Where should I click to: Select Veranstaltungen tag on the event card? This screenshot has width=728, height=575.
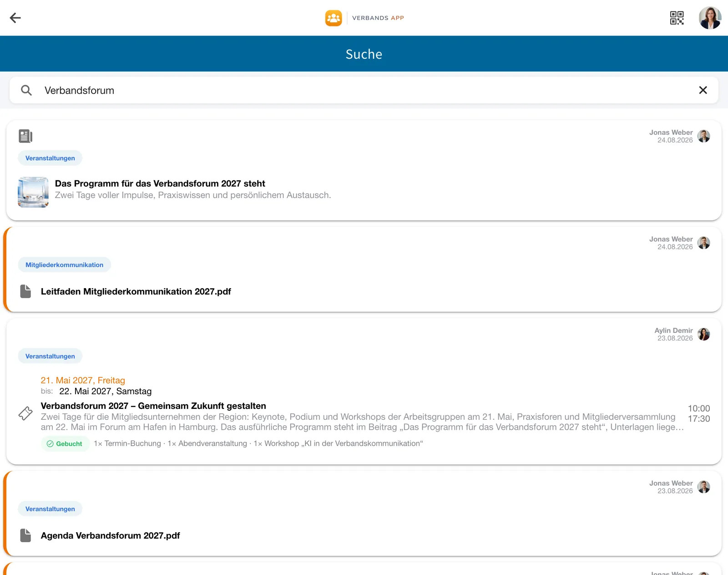tap(50, 356)
